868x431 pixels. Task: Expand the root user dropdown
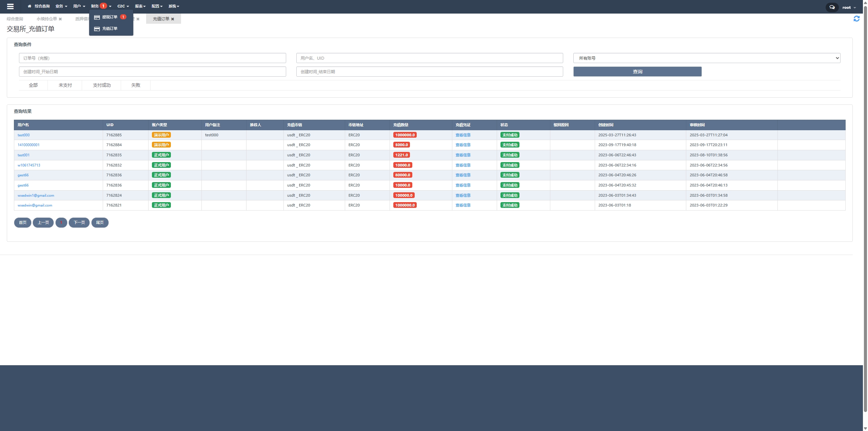pos(849,7)
